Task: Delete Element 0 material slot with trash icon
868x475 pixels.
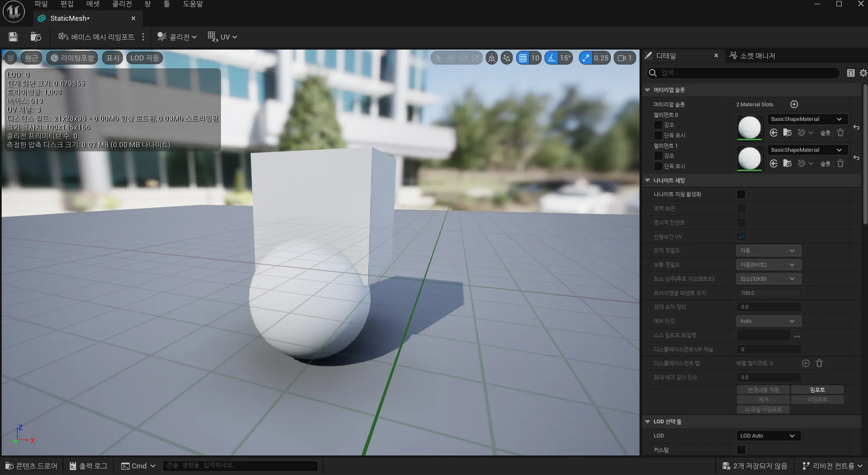Action: 840,133
